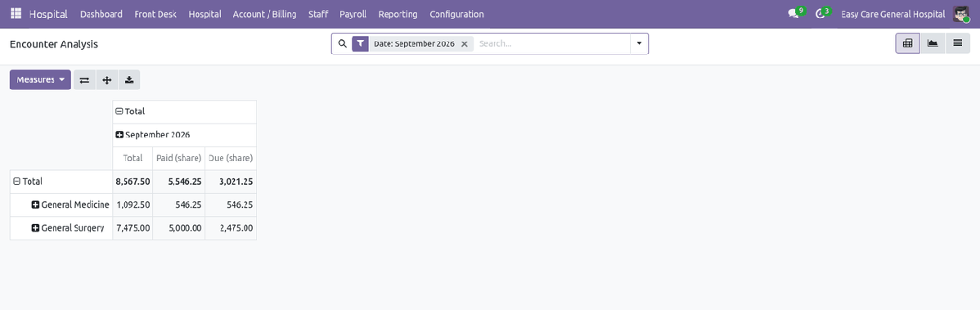Open the search options dropdown arrow
Viewport: 980px width, 310px height.
coord(639,43)
